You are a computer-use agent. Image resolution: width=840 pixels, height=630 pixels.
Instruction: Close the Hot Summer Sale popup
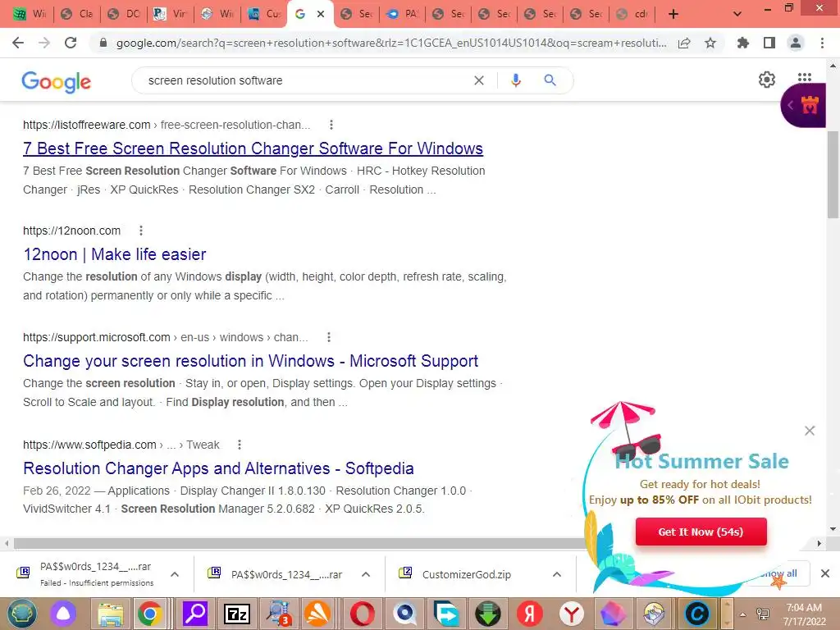coord(810,431)
